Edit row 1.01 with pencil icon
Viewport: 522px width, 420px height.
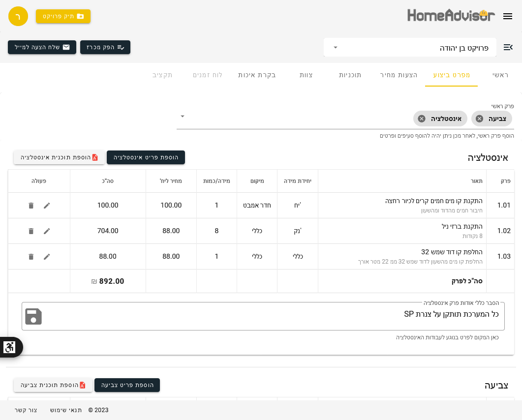click(x=47, y=206)
